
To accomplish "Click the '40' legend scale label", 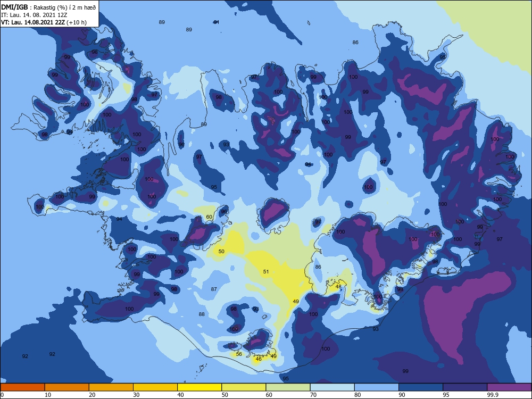I will tap(180, 395).
